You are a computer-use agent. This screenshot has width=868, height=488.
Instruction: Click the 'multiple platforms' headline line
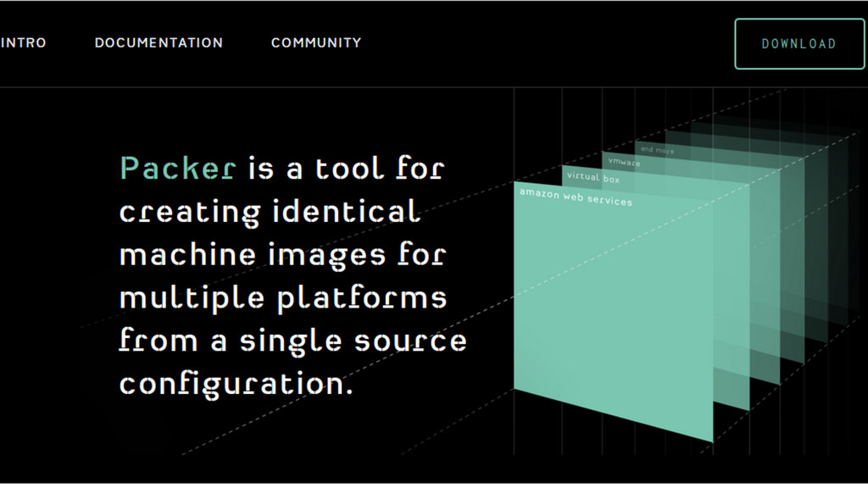tap(283, 298)
